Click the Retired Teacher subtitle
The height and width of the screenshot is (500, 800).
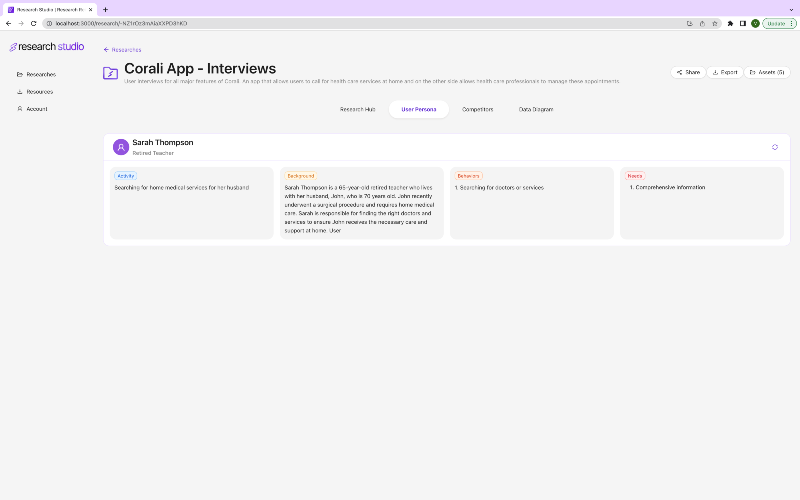pyautogui.click(x=153, y=153)
